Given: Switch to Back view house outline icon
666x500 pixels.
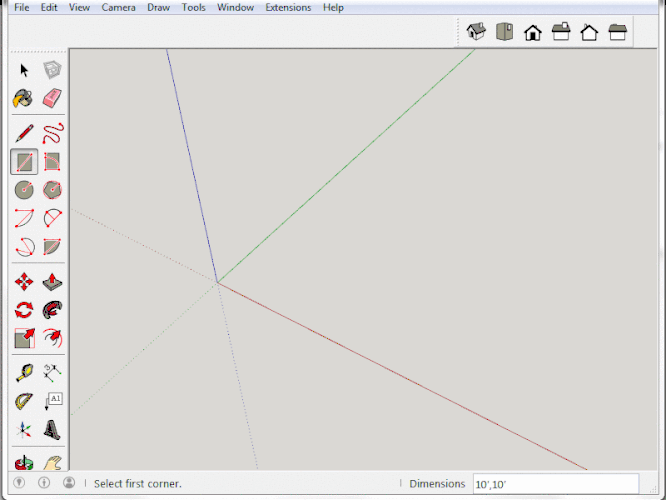Looking at the screenshot, I should click(x=589, y=32).
